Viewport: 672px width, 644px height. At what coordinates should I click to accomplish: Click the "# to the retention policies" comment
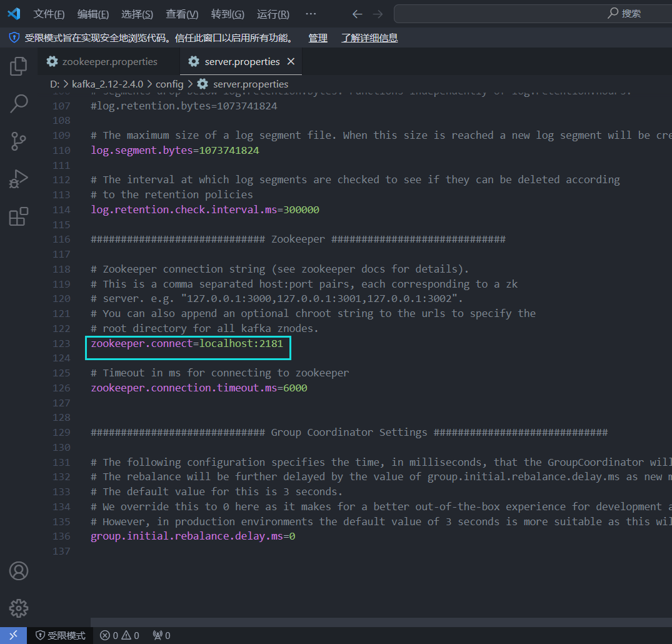[x=172, y=194]
